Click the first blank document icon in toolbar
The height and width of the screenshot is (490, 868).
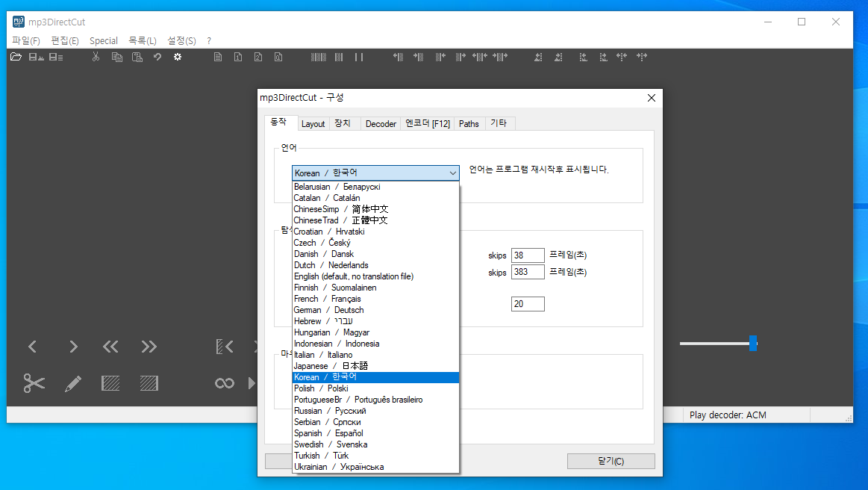[218, 57]
